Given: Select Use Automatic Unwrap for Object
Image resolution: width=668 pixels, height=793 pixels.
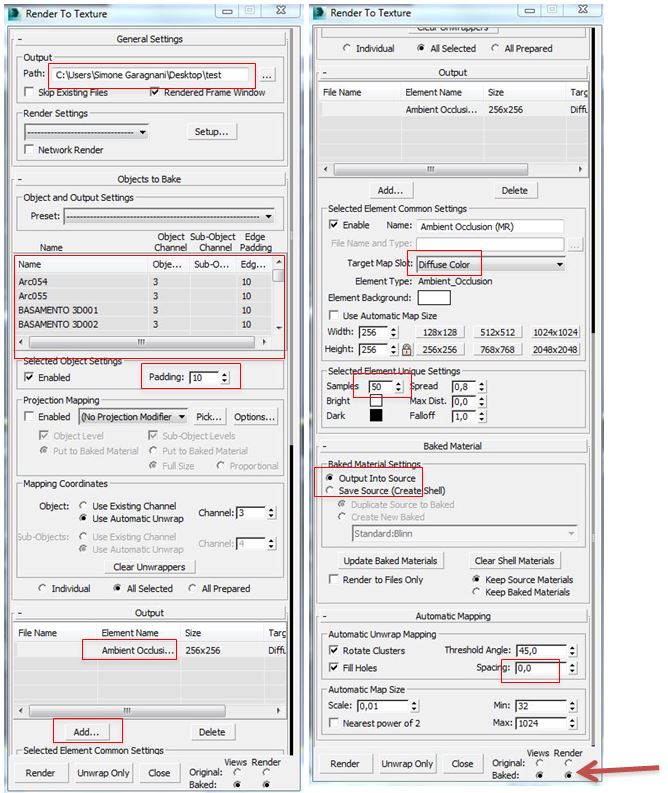Looking at the screenshot, I should pos(83,518).
